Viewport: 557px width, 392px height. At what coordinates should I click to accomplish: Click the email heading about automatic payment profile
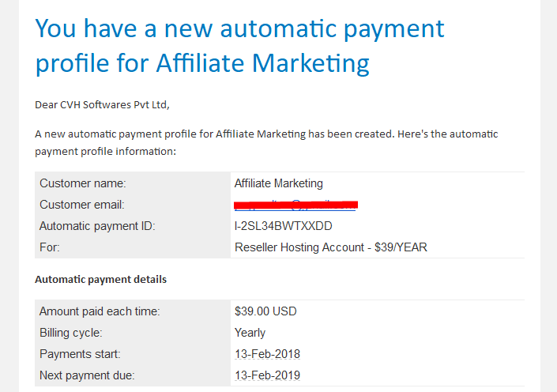click(x=239, y=46)
